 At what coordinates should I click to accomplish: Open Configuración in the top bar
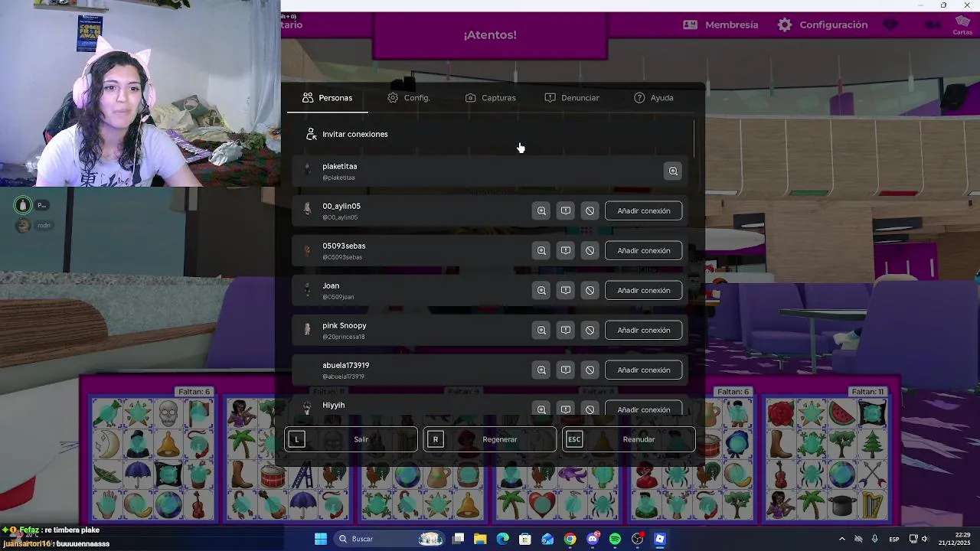click(x=823, y=24)
